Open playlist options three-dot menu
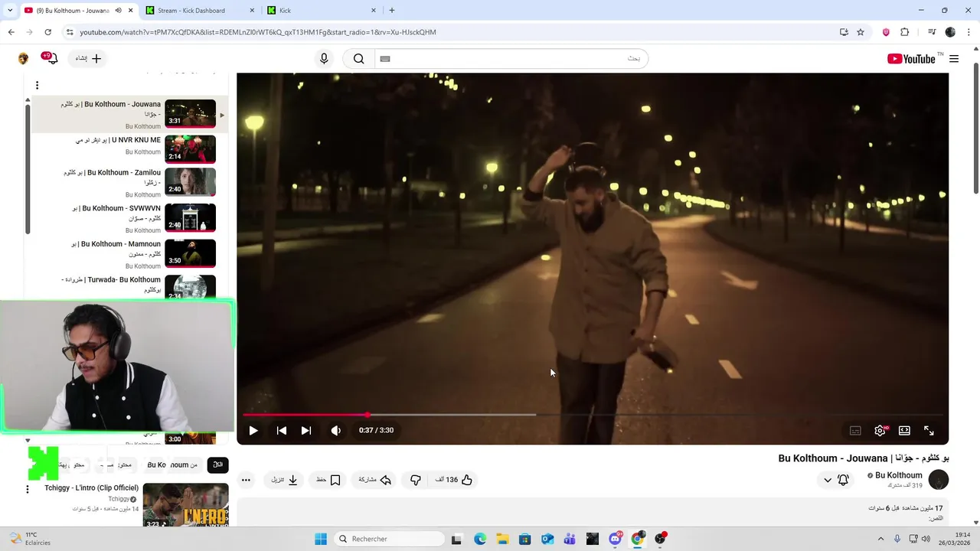The height and width of the screenshot is (551, 980). pos(37,85)
